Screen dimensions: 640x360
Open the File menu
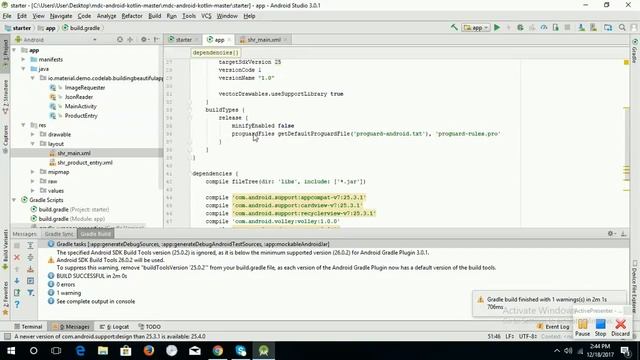pos(7,16)
